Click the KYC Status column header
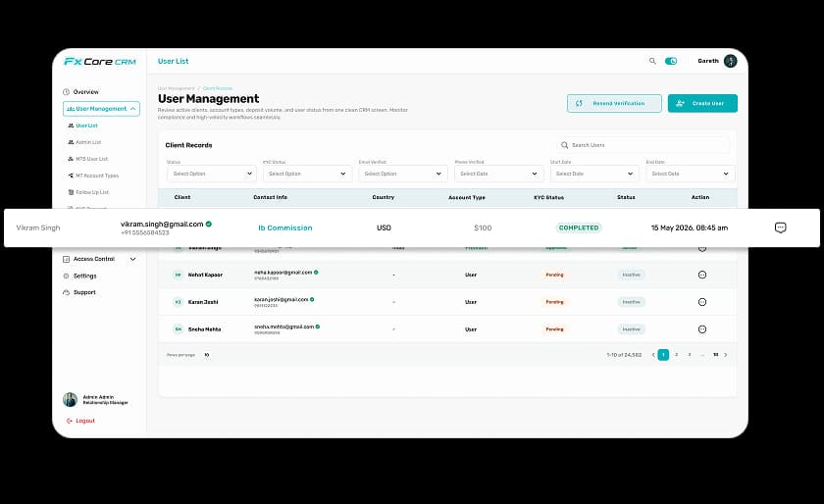 point(548,198)
